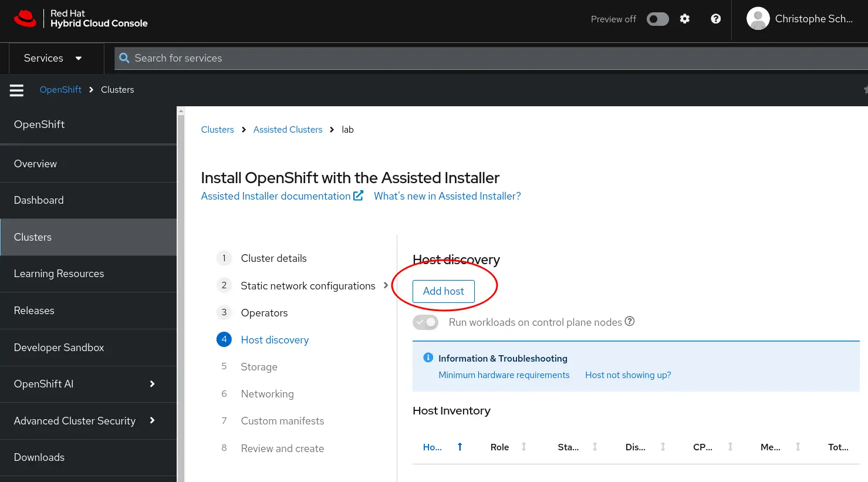Click the user avatar icon

coord(758,19)
